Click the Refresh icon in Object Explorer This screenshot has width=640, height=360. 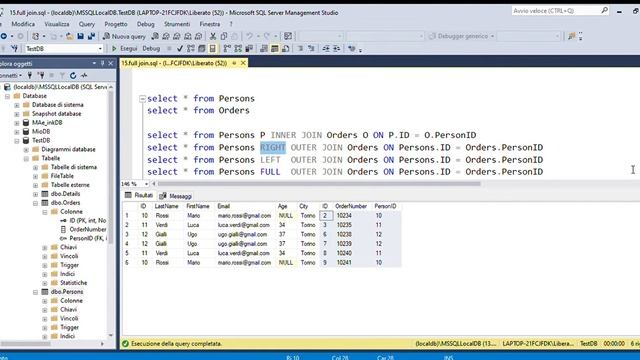click(x=73, y=76)
